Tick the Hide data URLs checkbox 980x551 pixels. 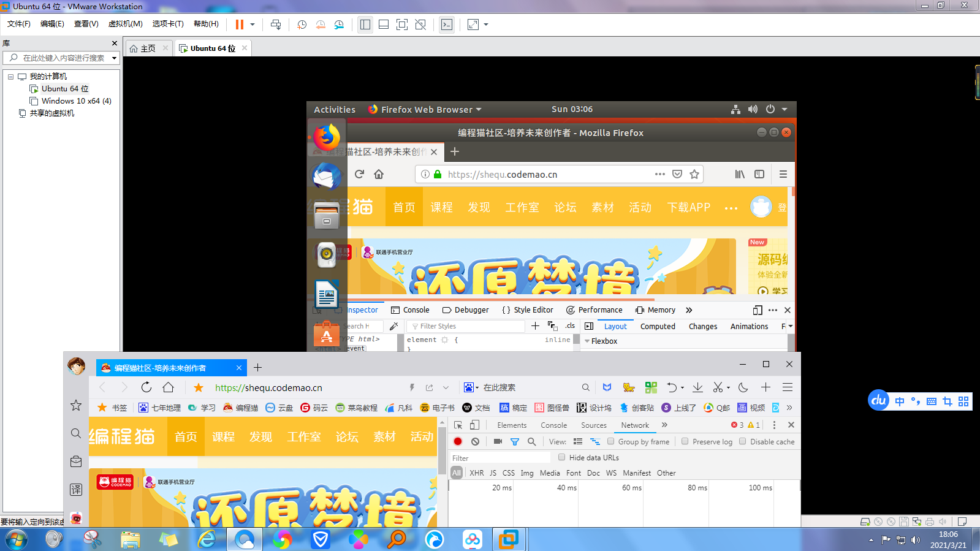click(561, 457)
